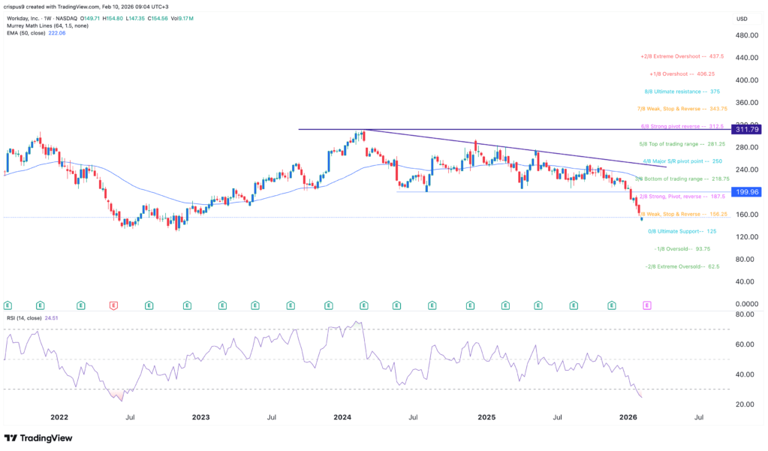
Task: Click the Vol 9.17M value
Action: click(181, 19)
